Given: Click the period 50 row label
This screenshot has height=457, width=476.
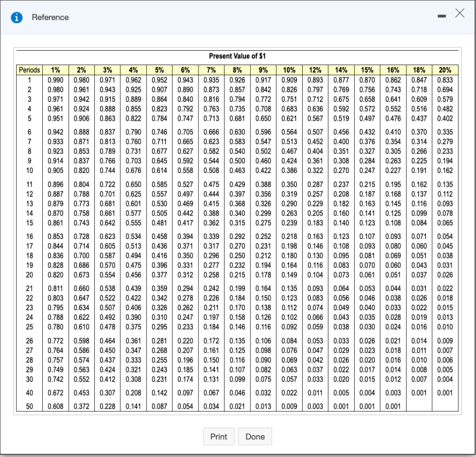Looking at the screenshot, I should [29, 408].
